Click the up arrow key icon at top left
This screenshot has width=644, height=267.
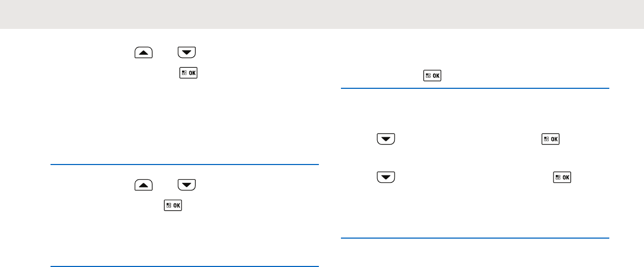[144, 52]
